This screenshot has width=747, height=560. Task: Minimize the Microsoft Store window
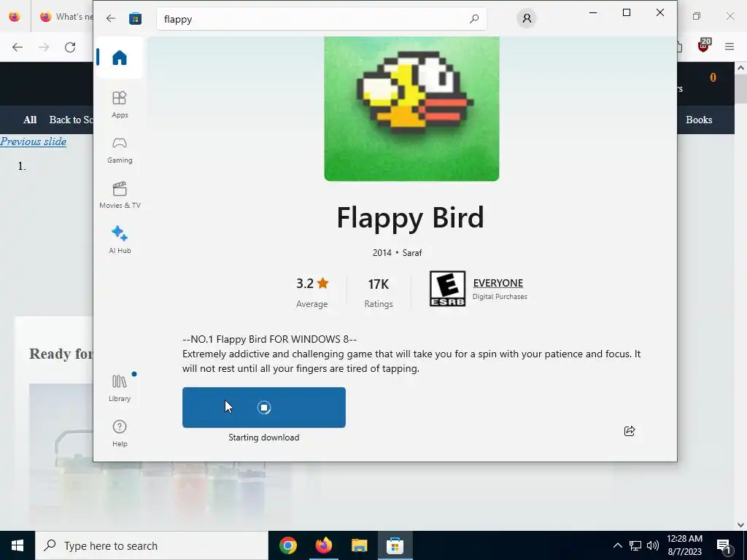tap(593, 12)
